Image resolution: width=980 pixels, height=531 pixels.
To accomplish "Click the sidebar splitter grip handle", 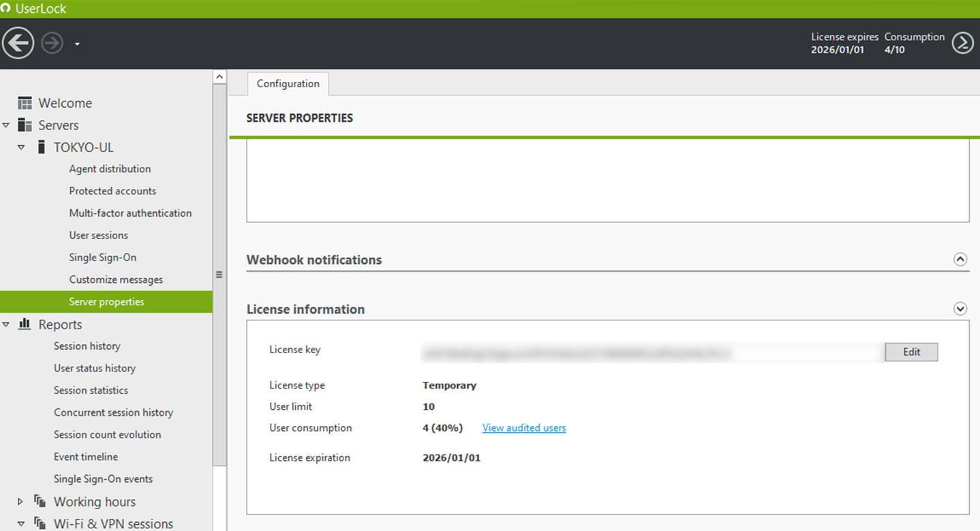I will tap(219, 275).
